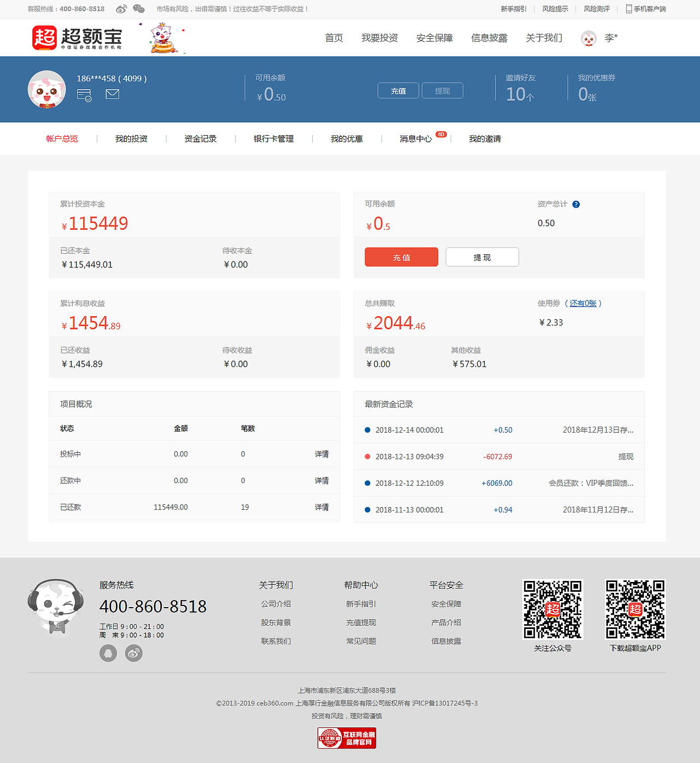700x763 pixels.
Task: Click the 还有0张 coupon link
Action: 583,303
